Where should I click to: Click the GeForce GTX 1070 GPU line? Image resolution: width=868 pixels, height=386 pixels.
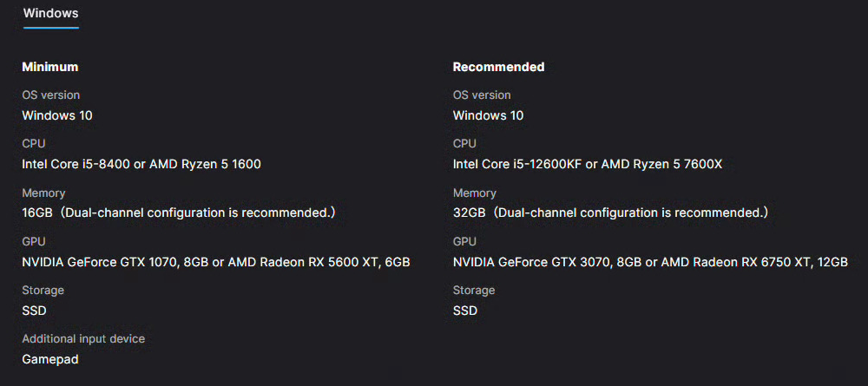[x=216, y=262]
